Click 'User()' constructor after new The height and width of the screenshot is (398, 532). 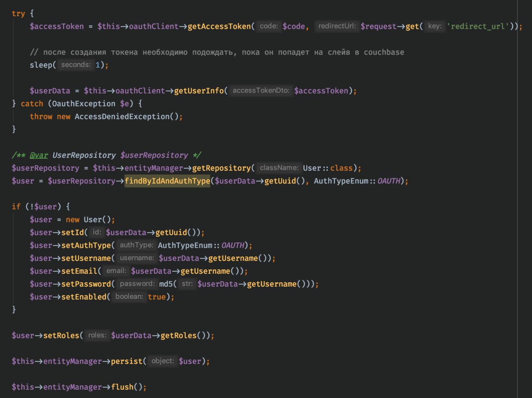click(x=97, y=219)
